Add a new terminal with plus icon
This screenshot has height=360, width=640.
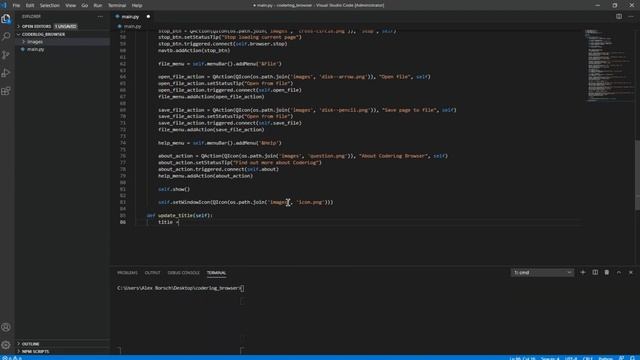coord(583,272)
